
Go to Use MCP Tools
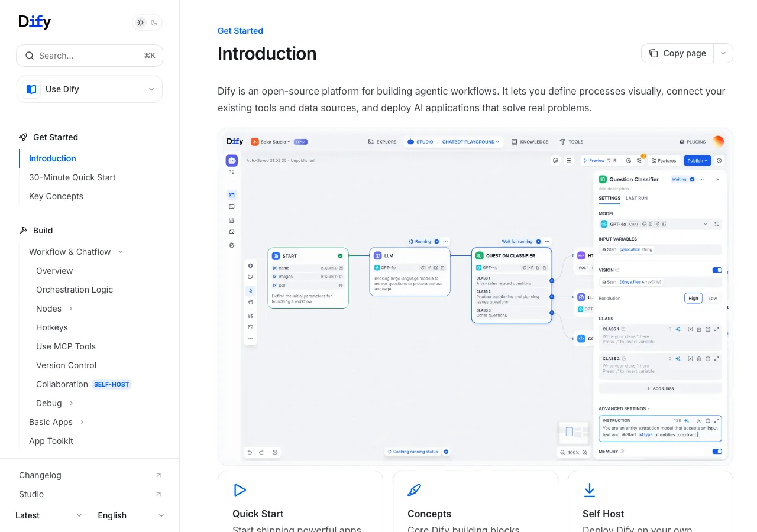coord(66,346)
